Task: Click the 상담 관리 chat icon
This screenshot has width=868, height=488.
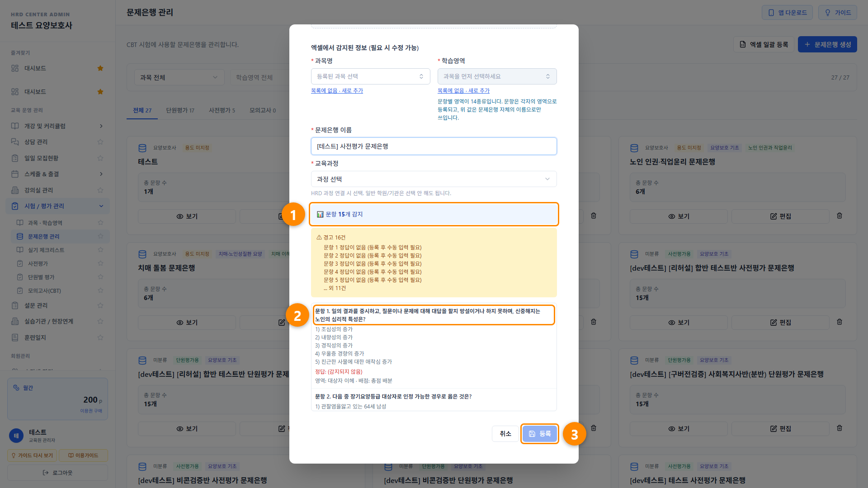Action: click(x=15, y=142)
